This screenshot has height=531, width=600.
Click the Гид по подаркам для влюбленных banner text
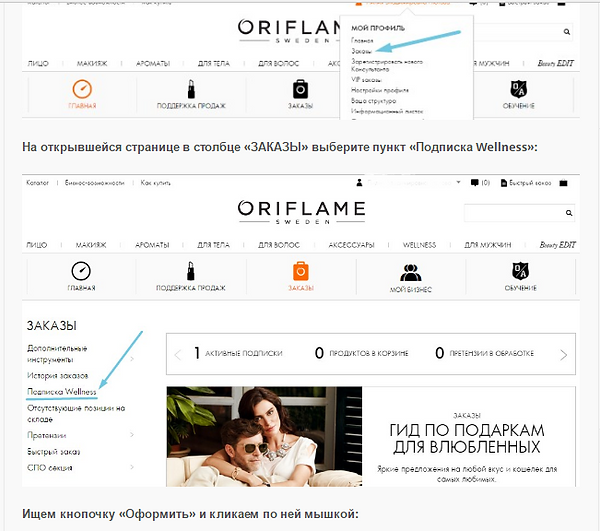[x=467, y=439]
